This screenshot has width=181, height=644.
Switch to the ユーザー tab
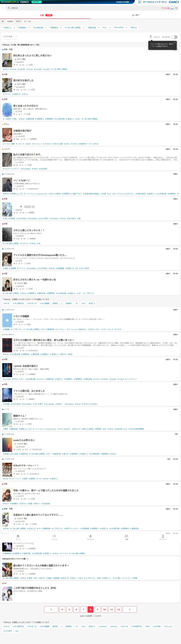[x=136, y=15]
